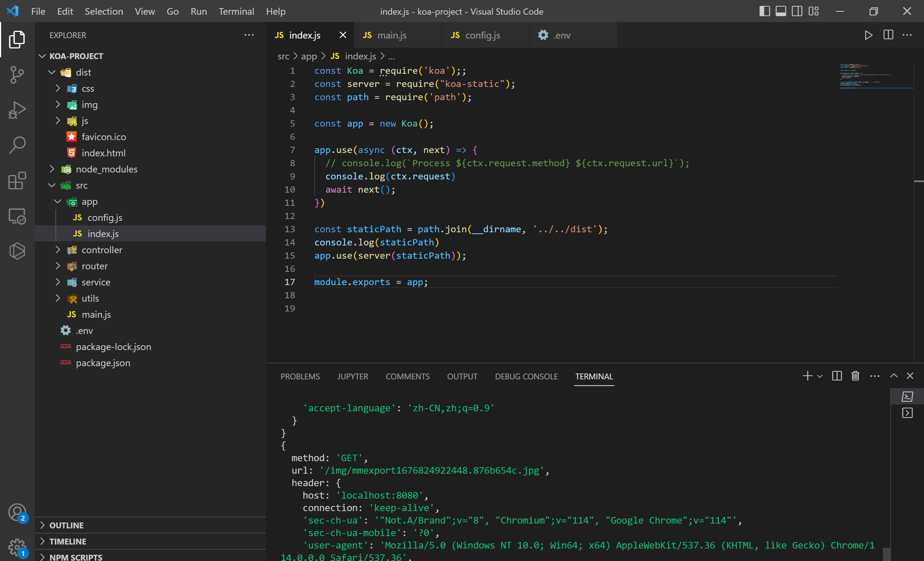Collapse the src folder

click(52, 185)
